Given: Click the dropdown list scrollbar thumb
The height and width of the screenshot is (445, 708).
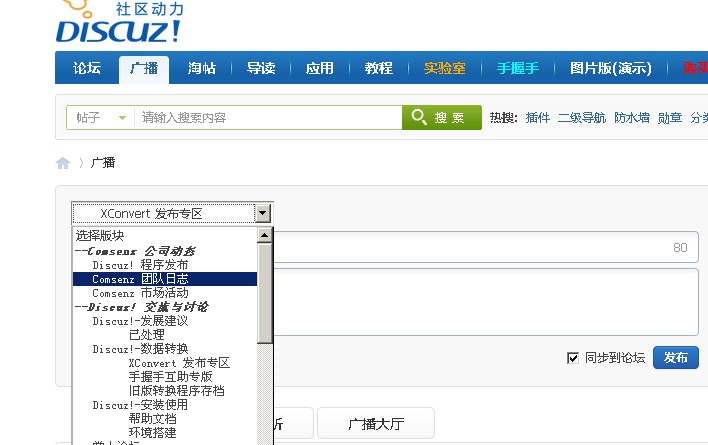Looking at the screenshot, I should point(265,293).
